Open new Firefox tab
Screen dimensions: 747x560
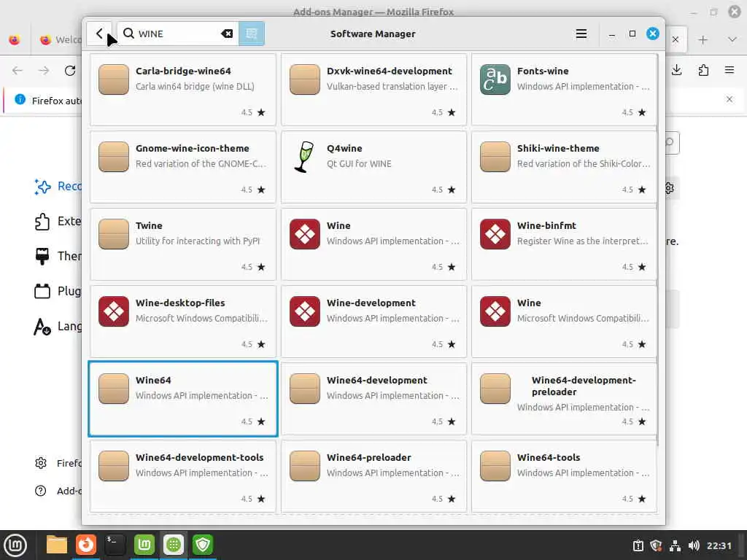click(x=703, y=40)
